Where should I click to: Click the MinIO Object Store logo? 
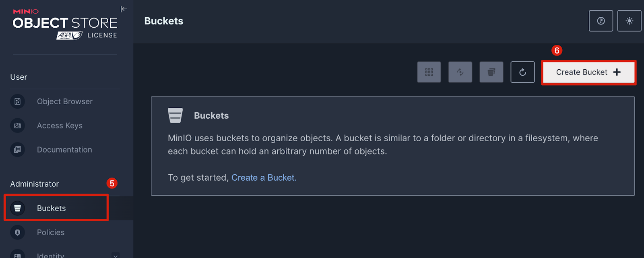tap(65, 24)
